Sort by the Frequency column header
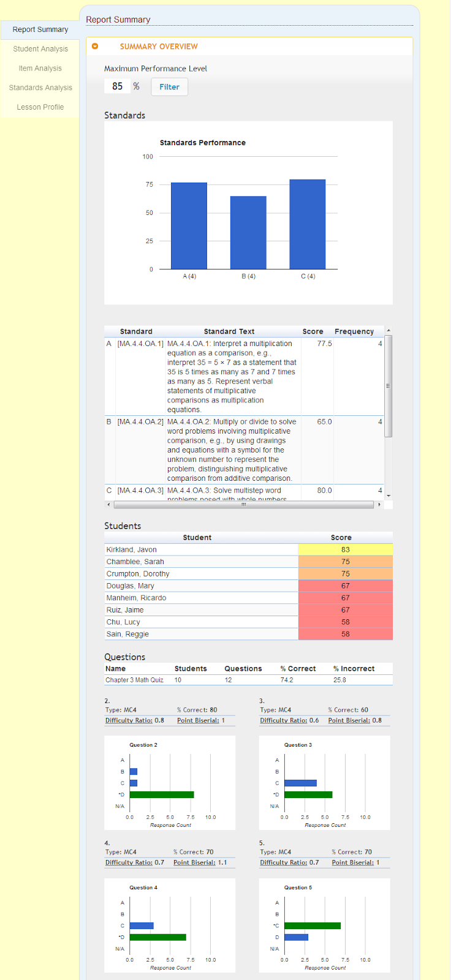 click(354, 331)
